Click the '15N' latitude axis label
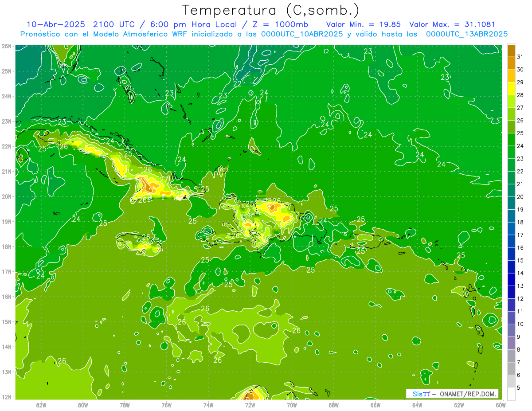 [x=7, y=322]
